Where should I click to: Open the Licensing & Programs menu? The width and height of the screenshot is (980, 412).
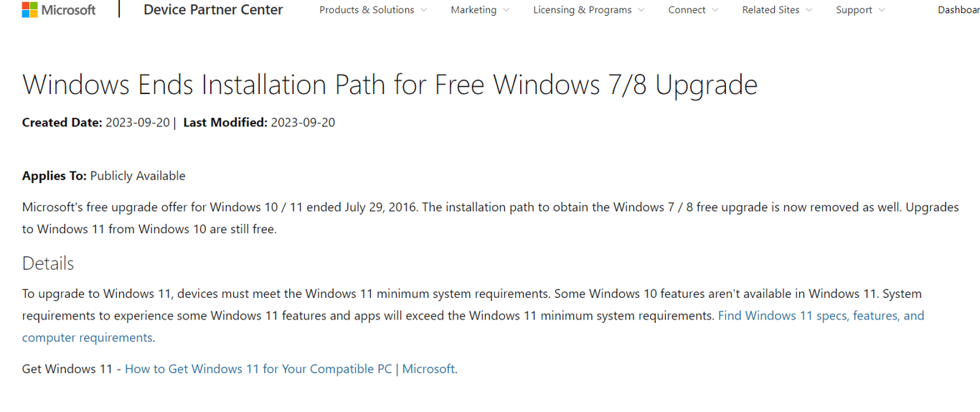tap(582, 10)
